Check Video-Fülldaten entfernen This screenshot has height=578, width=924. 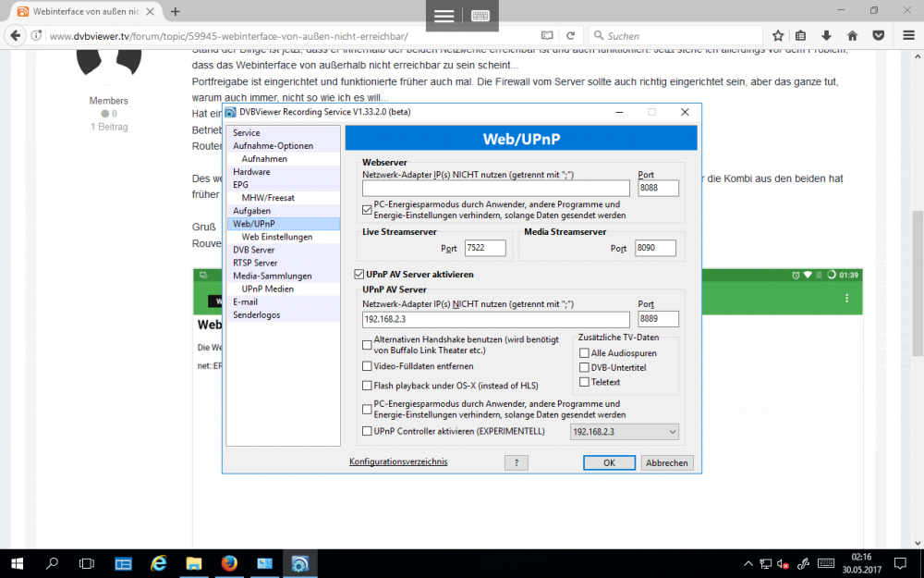[x=367, y=366]
